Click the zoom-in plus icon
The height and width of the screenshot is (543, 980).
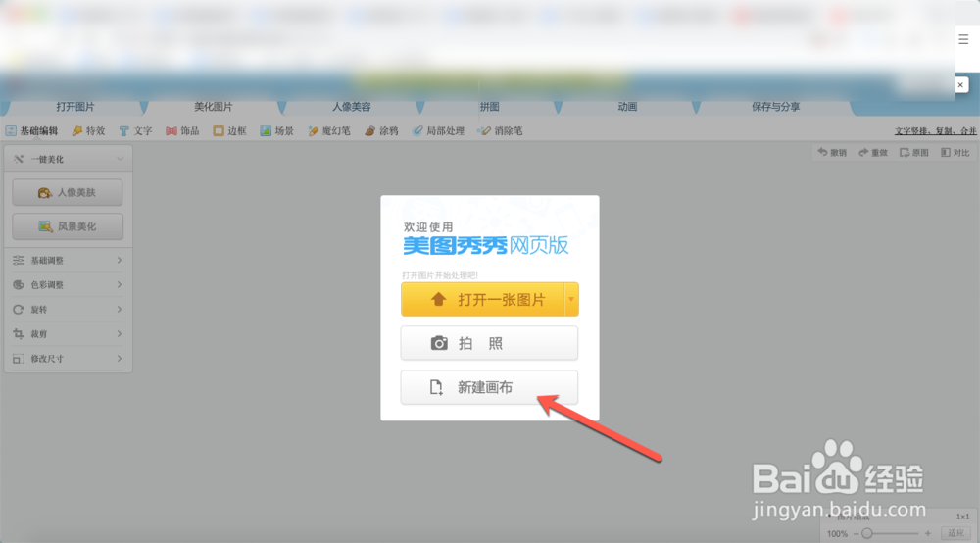pyautogui.click(x=928, y=533)
